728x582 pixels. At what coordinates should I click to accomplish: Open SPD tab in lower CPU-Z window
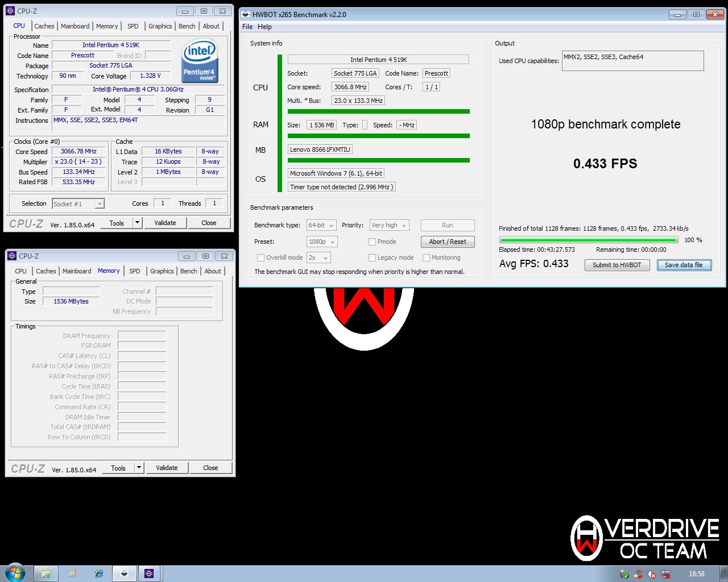pyautogui.click(x=135, y=271)
